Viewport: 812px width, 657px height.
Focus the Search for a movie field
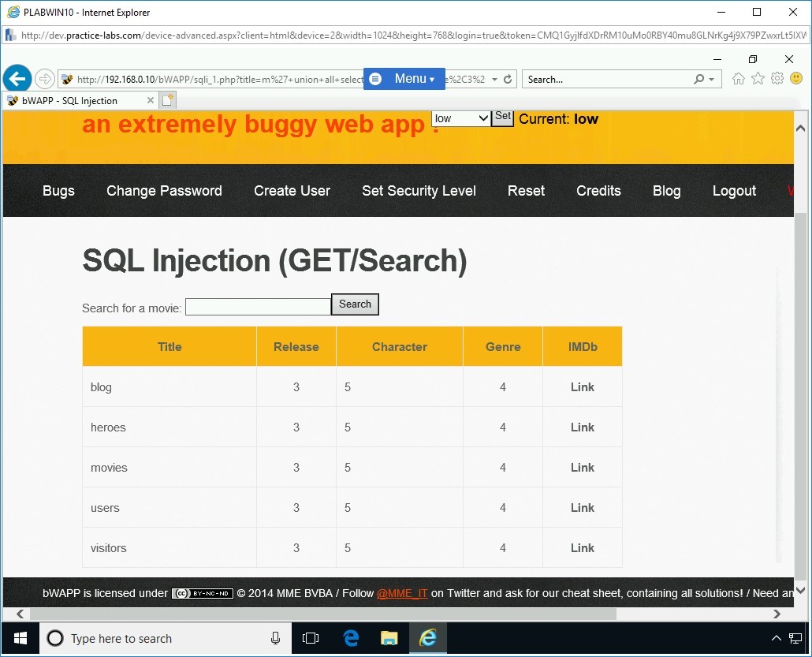coord(258,307)
